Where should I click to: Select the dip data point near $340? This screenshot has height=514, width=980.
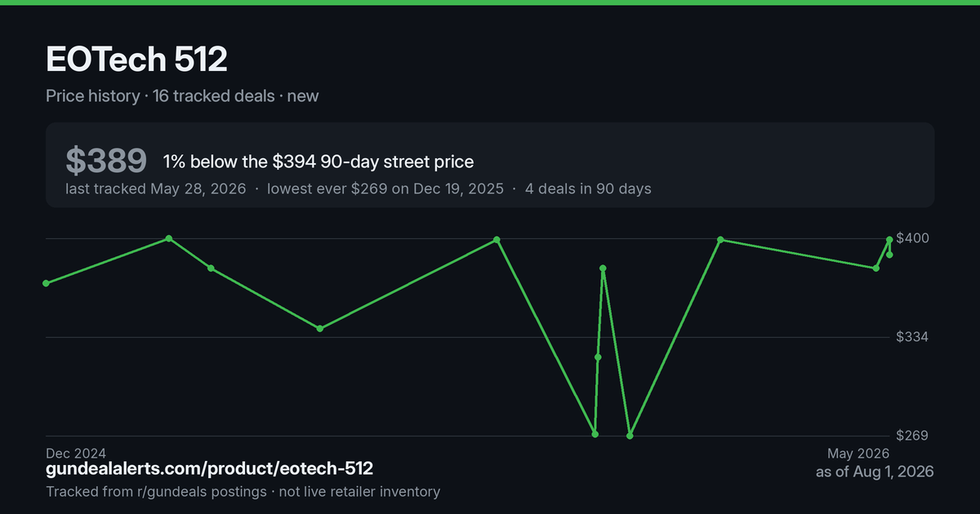[319, 328]
